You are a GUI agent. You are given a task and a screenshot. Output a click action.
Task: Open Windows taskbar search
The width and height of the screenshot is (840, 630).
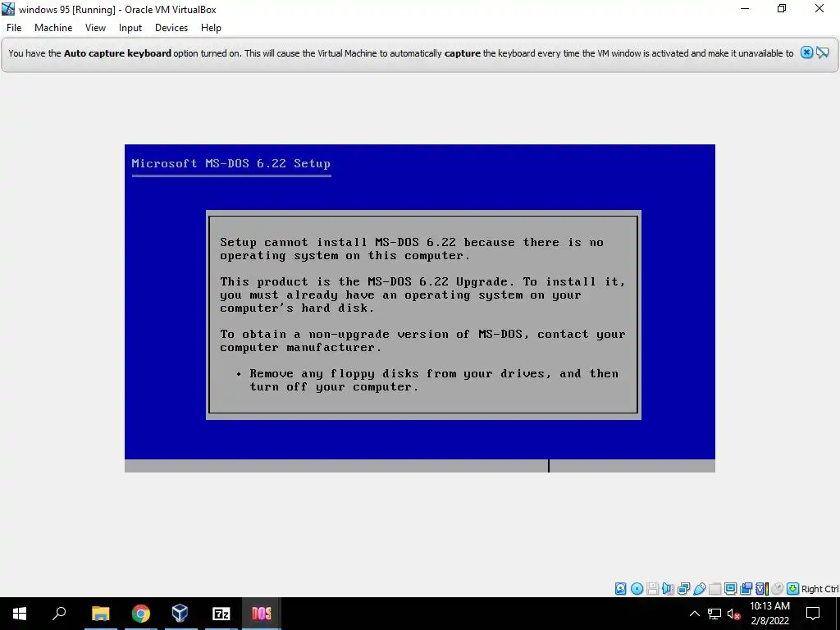click(x=59, y=614)
